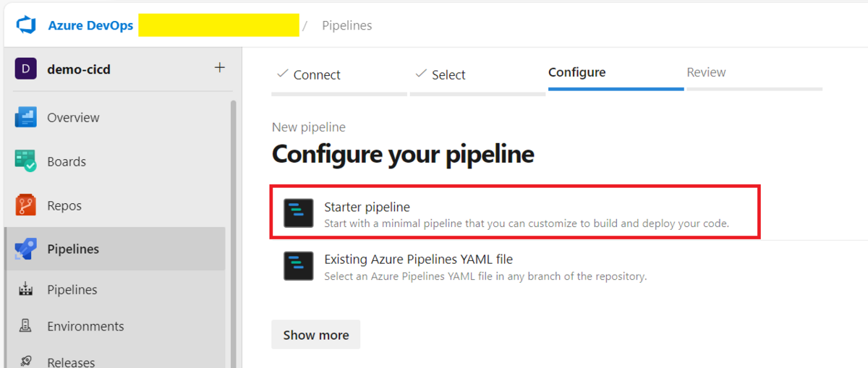This screenshot has width=868, height=368.
Task: Expand more options with Show more
Action: click(315, 335)
